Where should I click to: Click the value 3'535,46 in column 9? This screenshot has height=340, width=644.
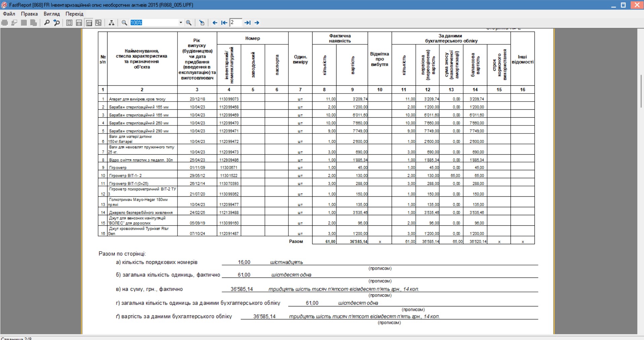point(360,213)
